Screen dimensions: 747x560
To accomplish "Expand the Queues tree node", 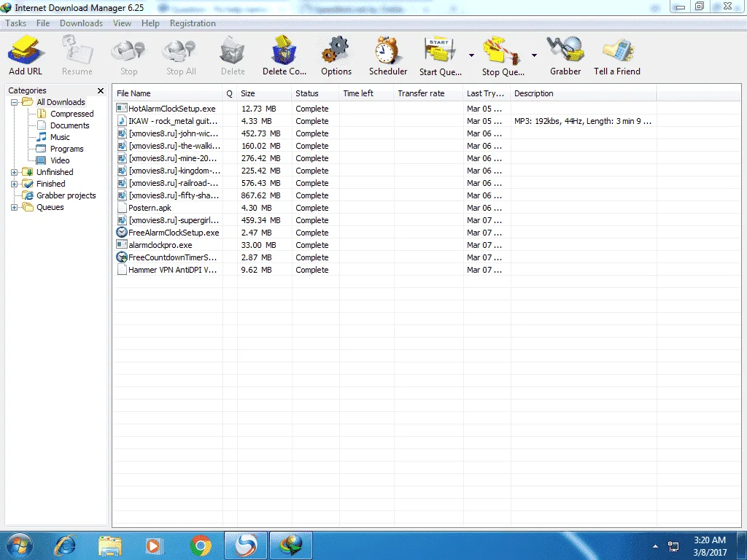I will (15, 207).
